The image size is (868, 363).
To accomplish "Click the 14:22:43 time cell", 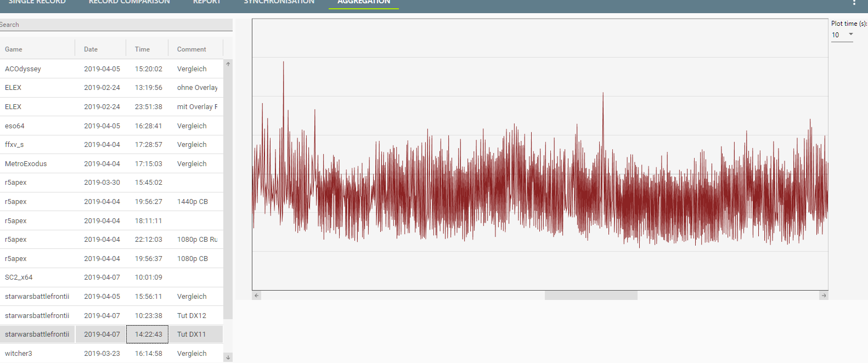I will [148, 334].
